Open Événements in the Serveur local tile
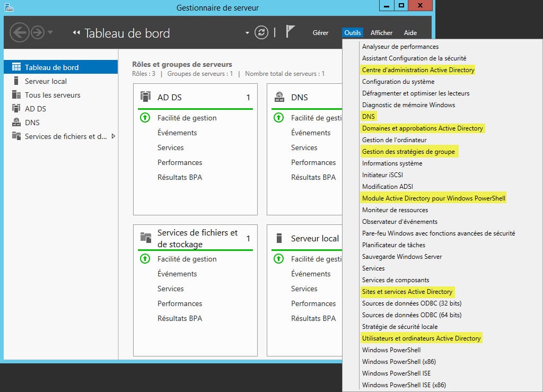Screen dimensions: 543x392 (311, 274)
